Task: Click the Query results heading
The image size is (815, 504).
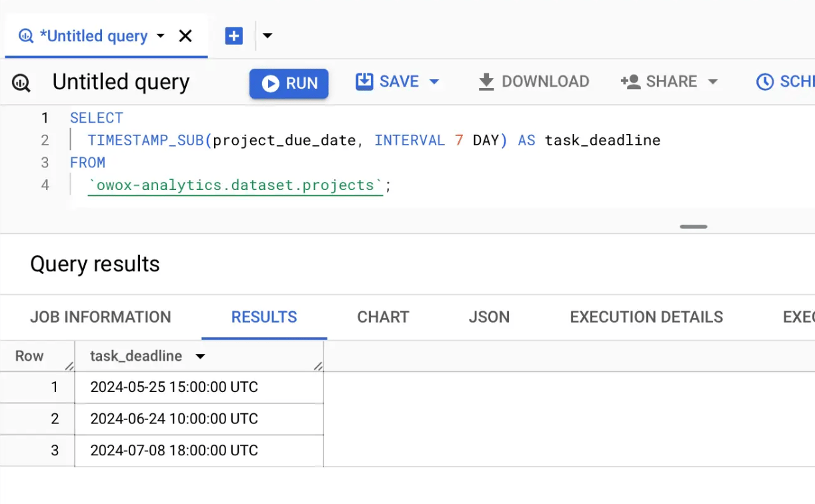Action: (95, 264)
